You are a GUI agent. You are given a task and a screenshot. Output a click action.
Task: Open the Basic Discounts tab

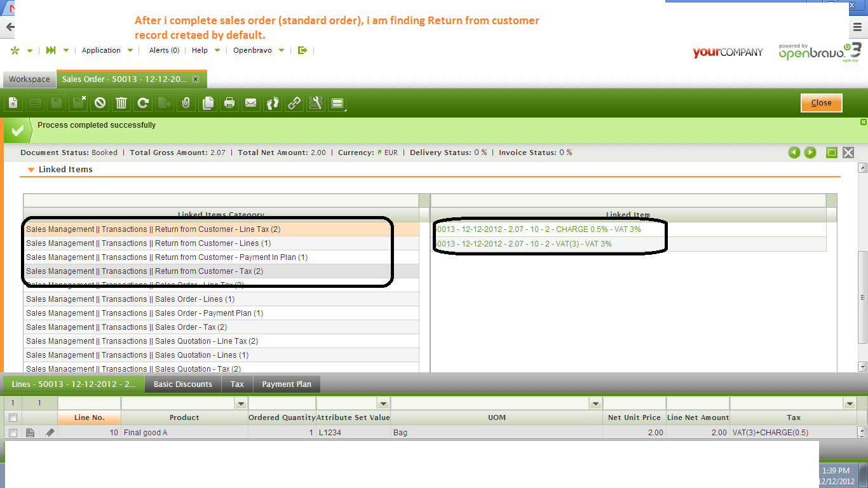click(183, 384)
